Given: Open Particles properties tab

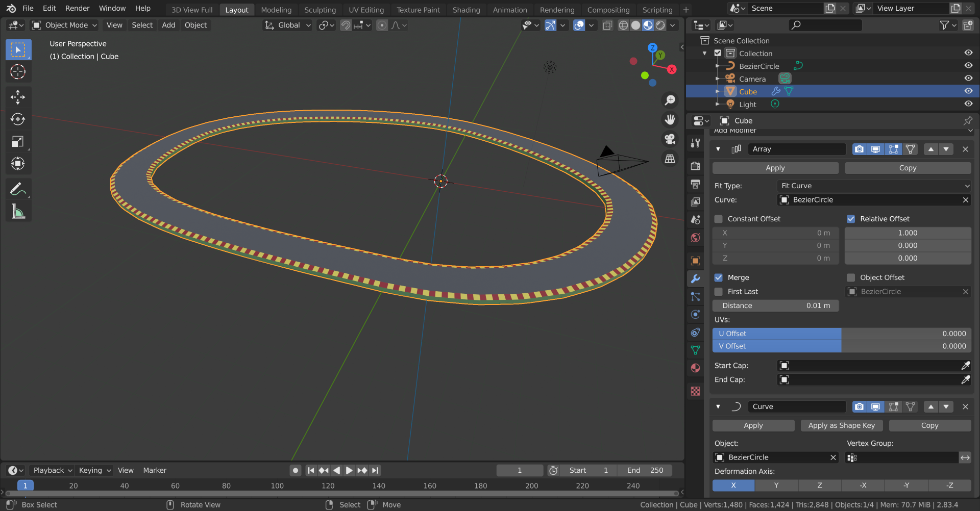Looking at the screenshot, I should (x=695, y=296).
